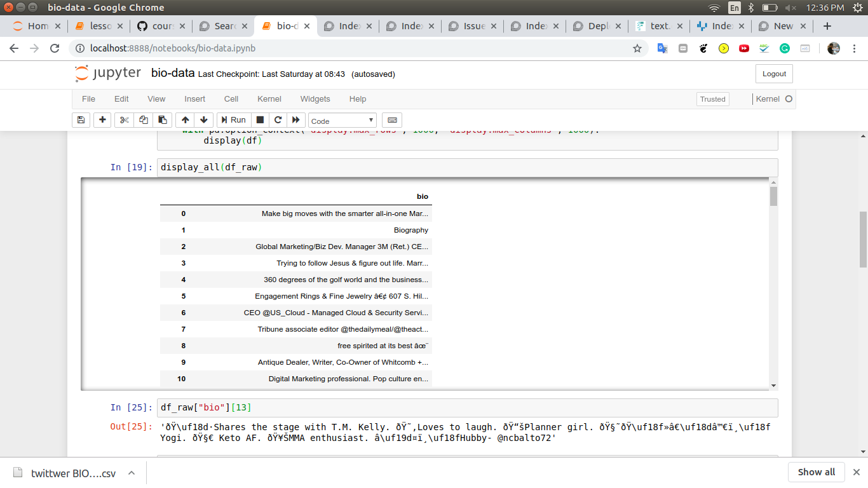The image size is (868, 488).
Task: Open the Kernel menu
Action: click(269, 99)
